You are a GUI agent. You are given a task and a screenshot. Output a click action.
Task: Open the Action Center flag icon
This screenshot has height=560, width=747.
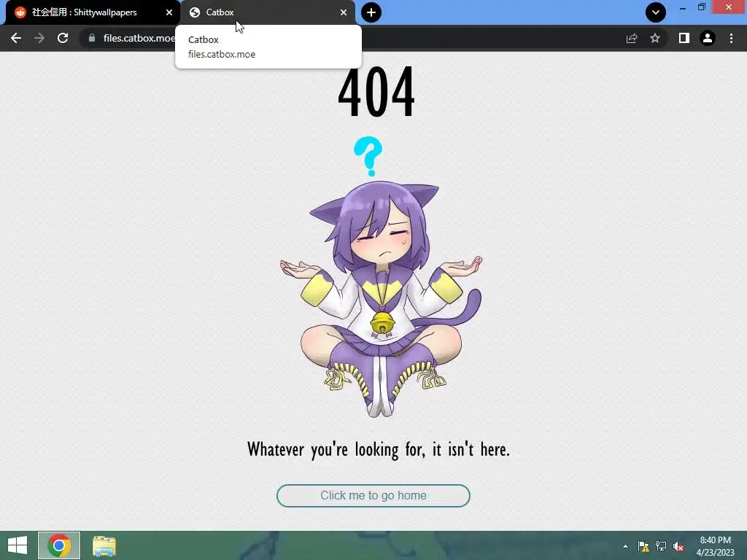[643, 546]
